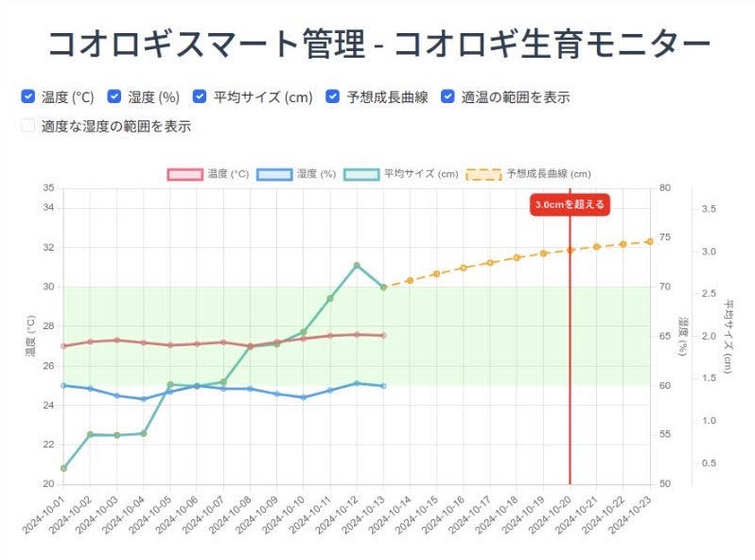Click the 湿度 (%) legend text
Image resolution: width=755 pixels, height=560 pixels.
316,174
